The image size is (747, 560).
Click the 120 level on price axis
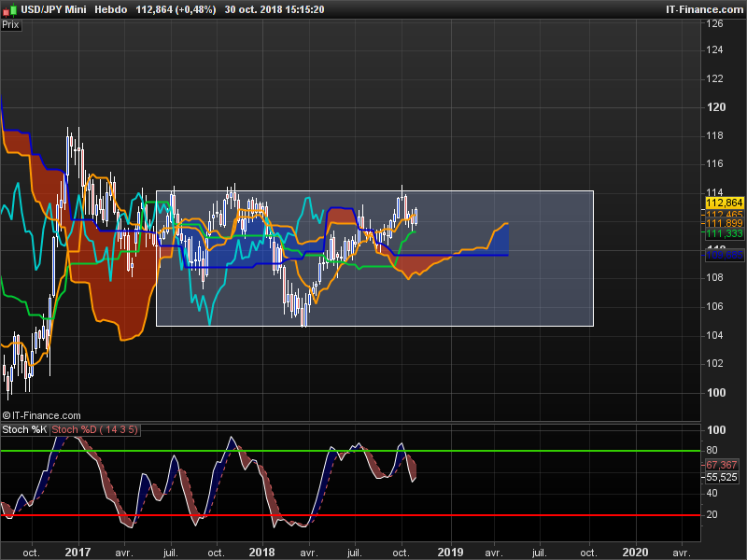(716, 107)
